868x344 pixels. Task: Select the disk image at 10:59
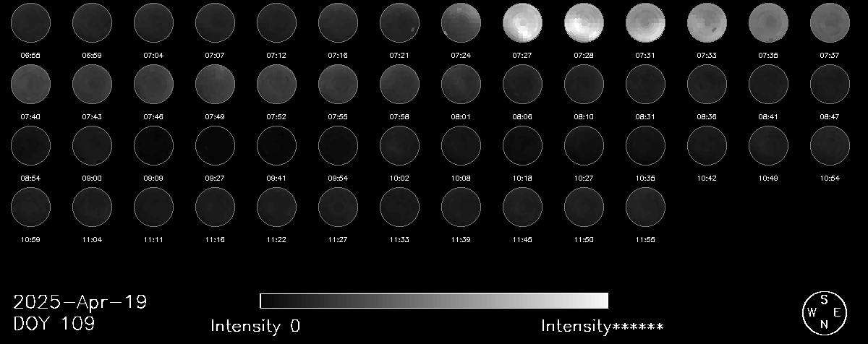[x=31, y=207]
